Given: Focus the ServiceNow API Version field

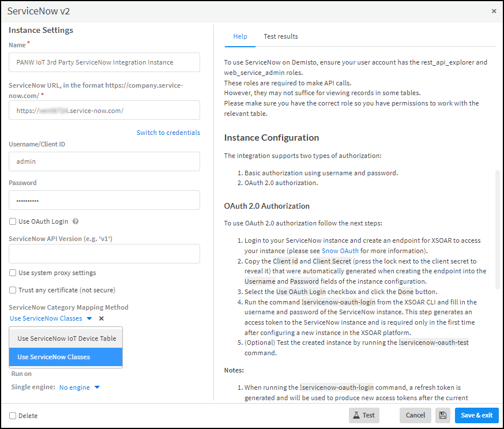Looking at the screenshot, I should click(104, 254).
